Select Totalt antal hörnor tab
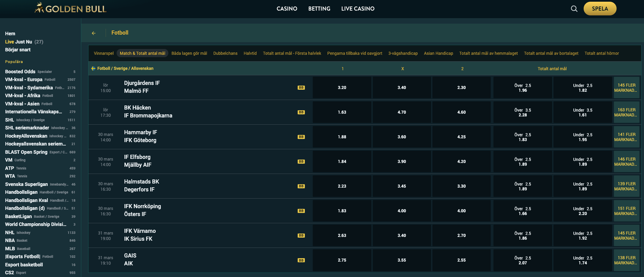Screen dimensions: 644x277 [x=601, y=53]
